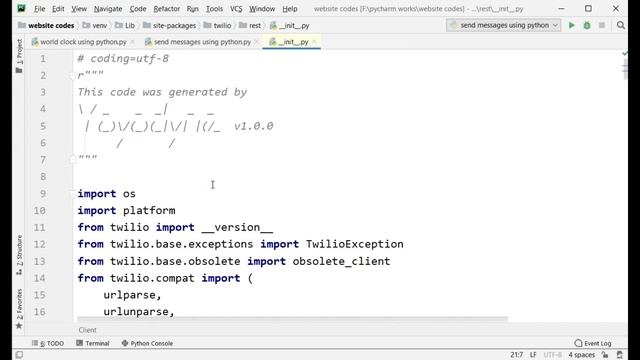Viewport: 640px width, 360px height.
Task: Close the __init__.py tab
Action: [314, 42]
